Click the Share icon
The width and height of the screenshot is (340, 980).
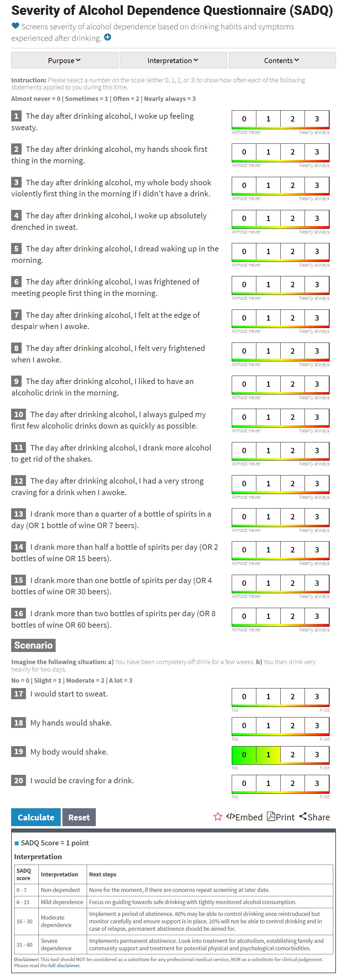[303, 816]
